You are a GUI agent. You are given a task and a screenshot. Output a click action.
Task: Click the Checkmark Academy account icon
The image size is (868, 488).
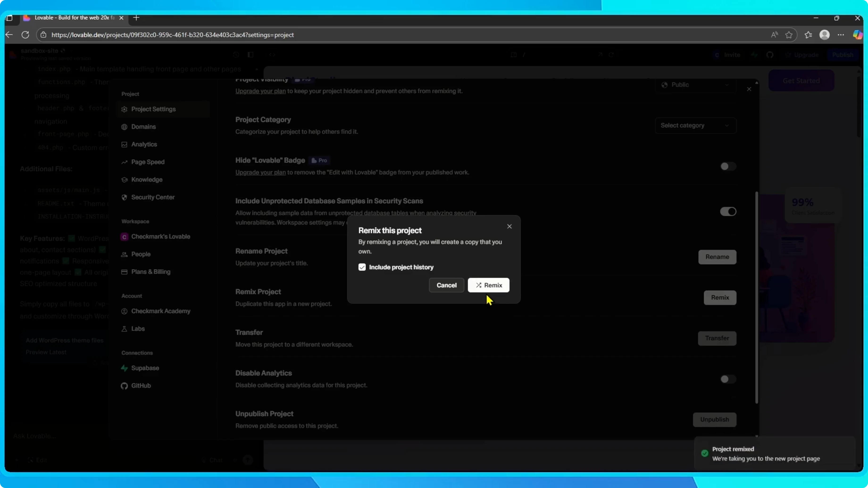tap(124, 311)
